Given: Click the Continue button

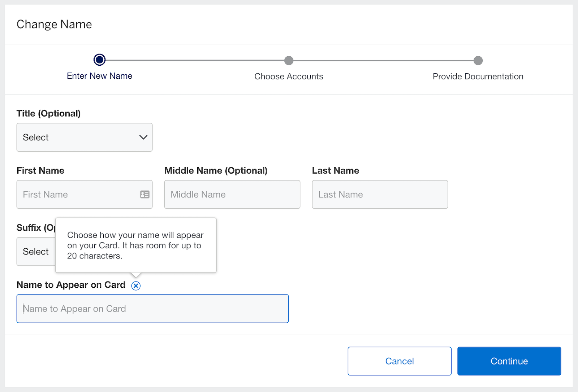Looking at the screenshot, I should (509, 361).
